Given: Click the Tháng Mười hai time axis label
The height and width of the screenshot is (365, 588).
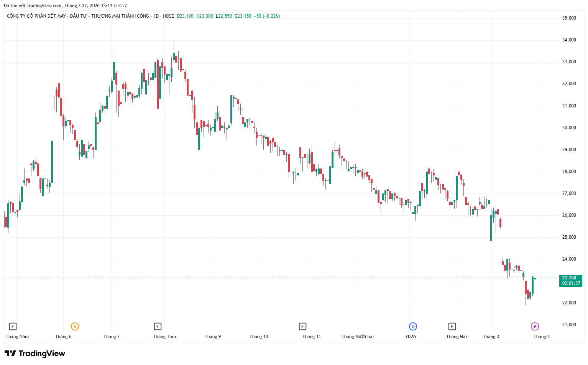Looking at the screenshot, I should 357,337.
